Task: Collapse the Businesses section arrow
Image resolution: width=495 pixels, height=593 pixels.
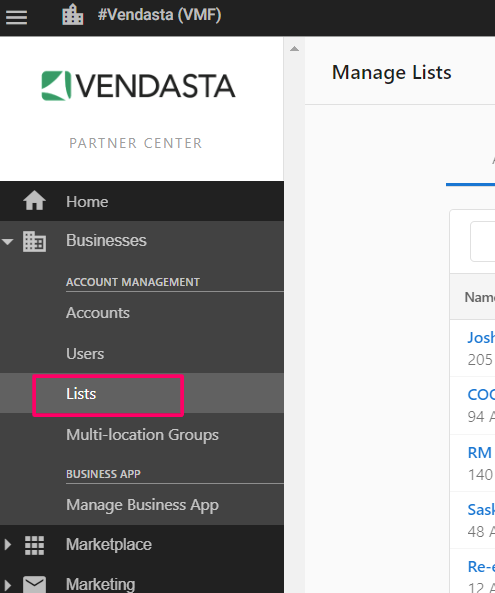Action: [8, 241]
